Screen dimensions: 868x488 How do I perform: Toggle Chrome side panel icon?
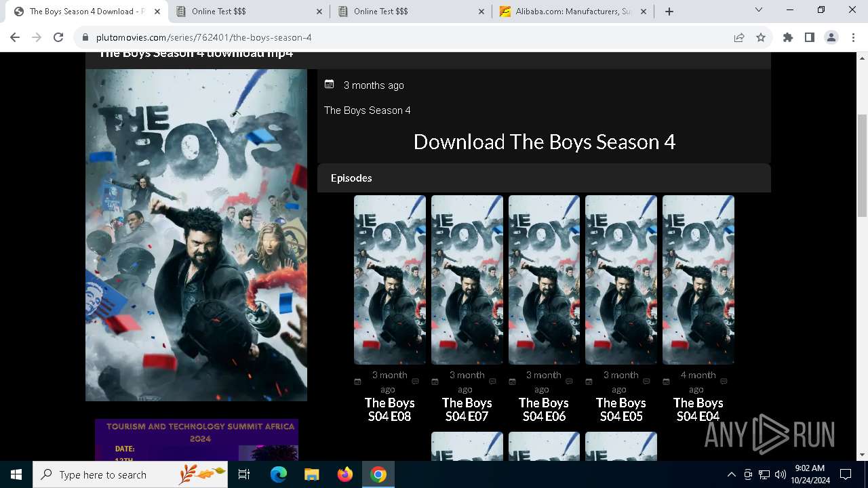[810, 37]
